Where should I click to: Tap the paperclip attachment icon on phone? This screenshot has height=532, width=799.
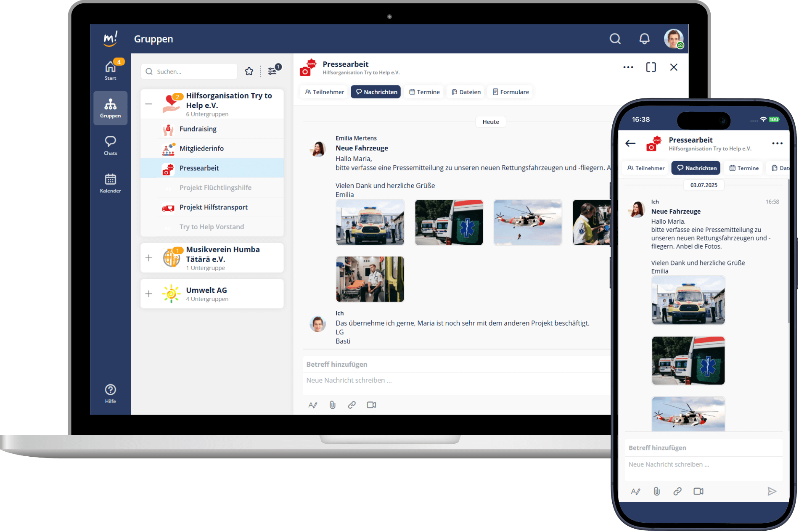click(x=656, y=491)
